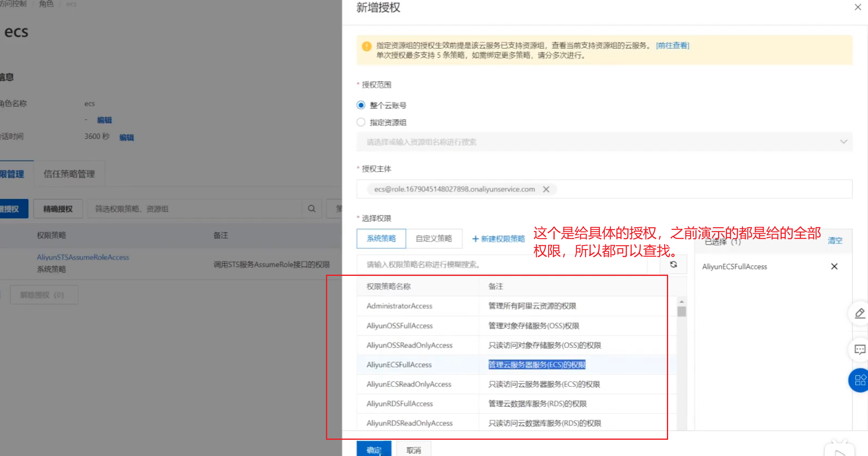Close the 新增授权 panel

[857, 7]
